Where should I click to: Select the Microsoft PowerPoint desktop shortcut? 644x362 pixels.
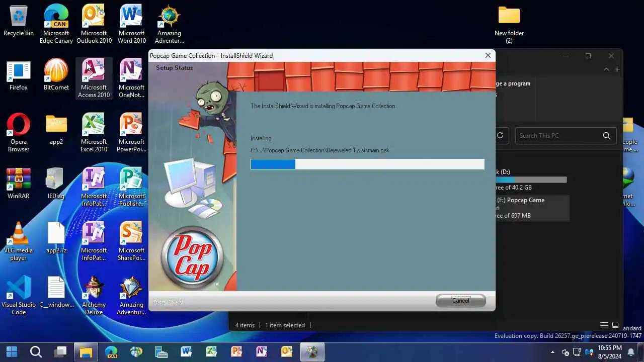(132, 133)
